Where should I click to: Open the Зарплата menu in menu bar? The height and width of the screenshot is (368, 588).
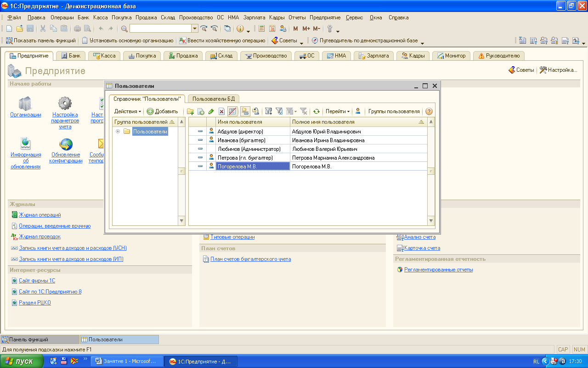click(x=254, y=17)
